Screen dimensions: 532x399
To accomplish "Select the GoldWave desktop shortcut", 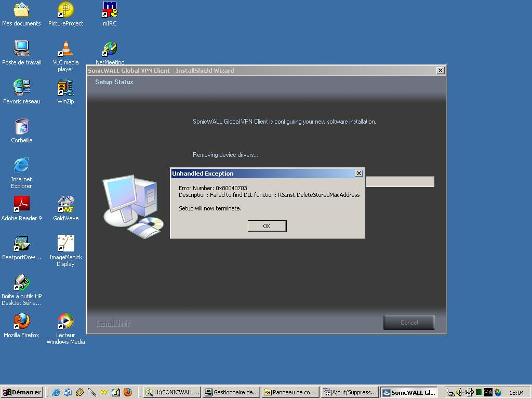I will click(x=65, y=209).
